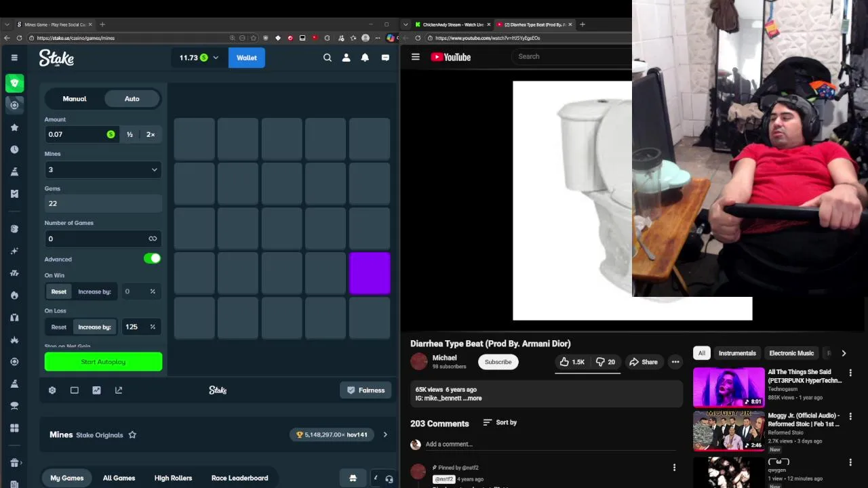This screenshot has height=488, width=868.
Task: Select the All filter chip on YouTube
Action: (702, 353)
